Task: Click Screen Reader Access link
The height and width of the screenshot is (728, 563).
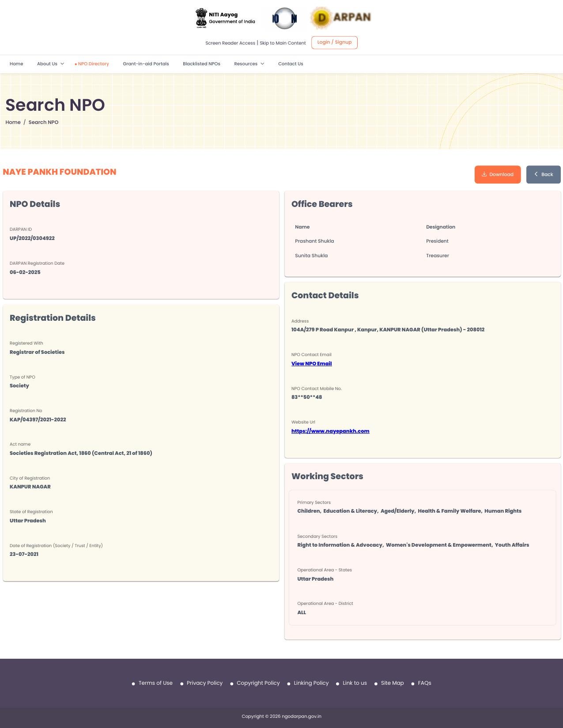Action: 230,43
